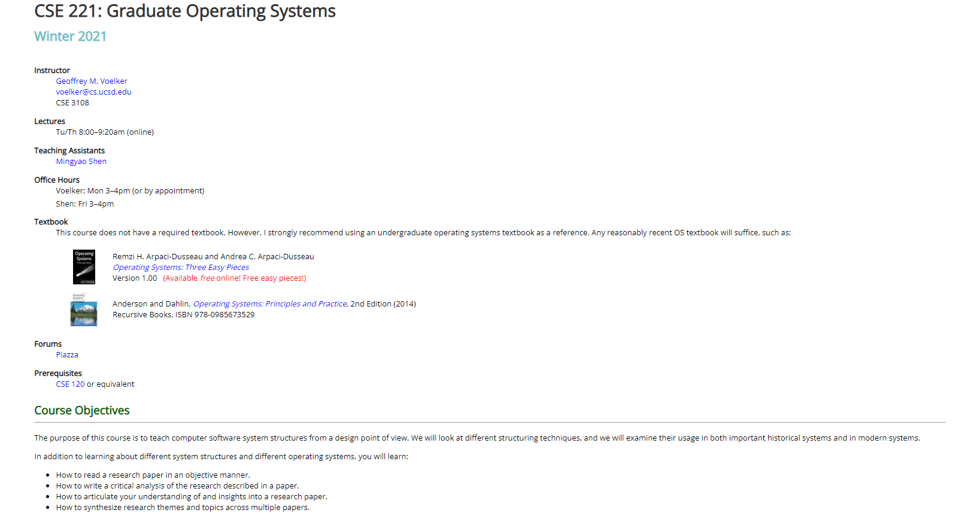980x525 pixels.
Task: Click Voelker's Mon 3–4pm office hours
Action: click(x=130, y=190)
